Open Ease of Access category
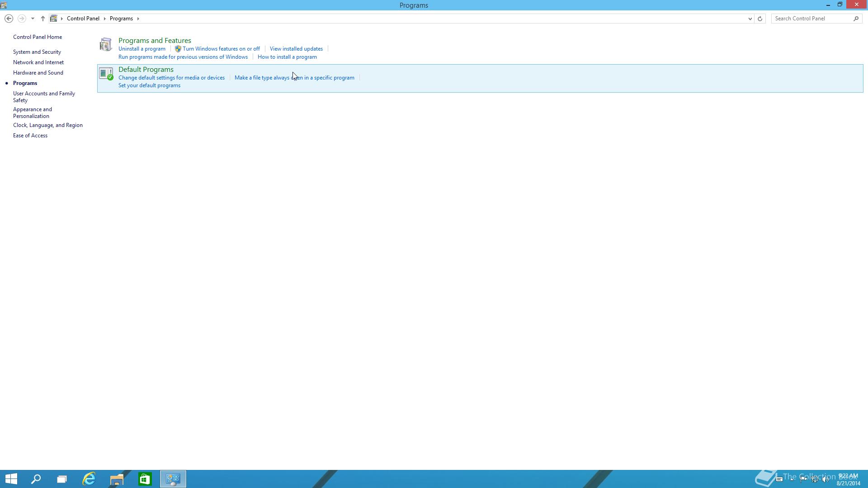This screenshot has width=868, height=488. pos(30,136)
